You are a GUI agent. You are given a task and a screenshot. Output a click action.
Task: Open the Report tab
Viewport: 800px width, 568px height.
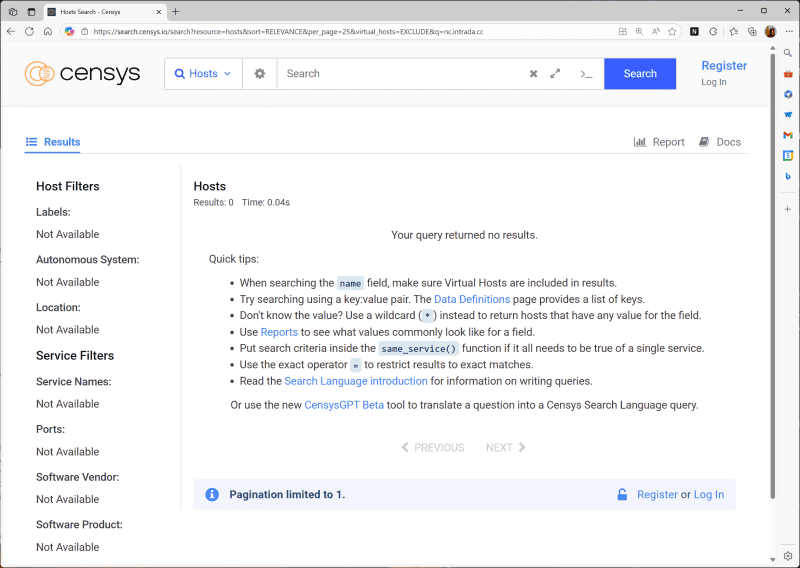[x=659, y=142]
